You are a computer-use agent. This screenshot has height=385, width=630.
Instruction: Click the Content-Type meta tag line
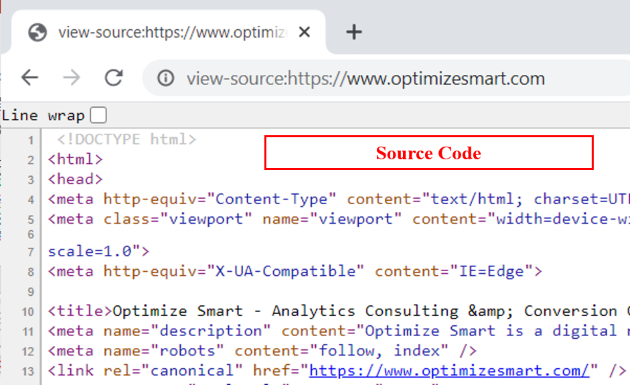tap(339, 199)
